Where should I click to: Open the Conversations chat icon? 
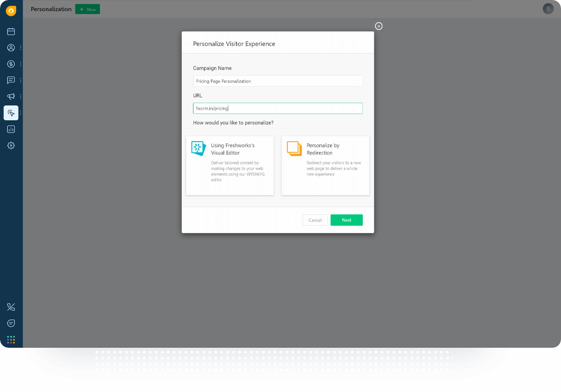(11, 80)
